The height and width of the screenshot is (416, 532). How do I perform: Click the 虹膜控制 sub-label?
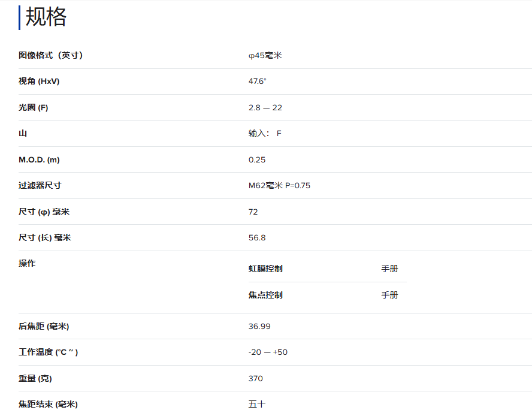[x=265, y=269]
